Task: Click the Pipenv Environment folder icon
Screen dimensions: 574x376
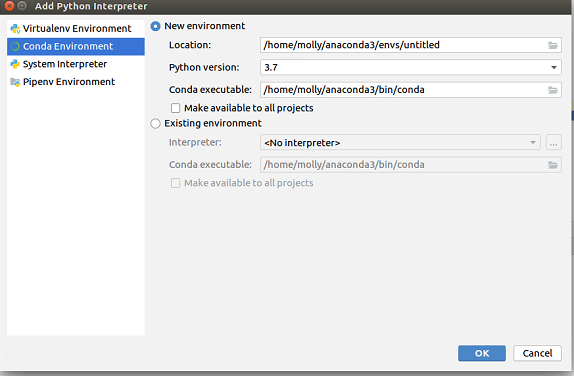Action: [15, 82]
